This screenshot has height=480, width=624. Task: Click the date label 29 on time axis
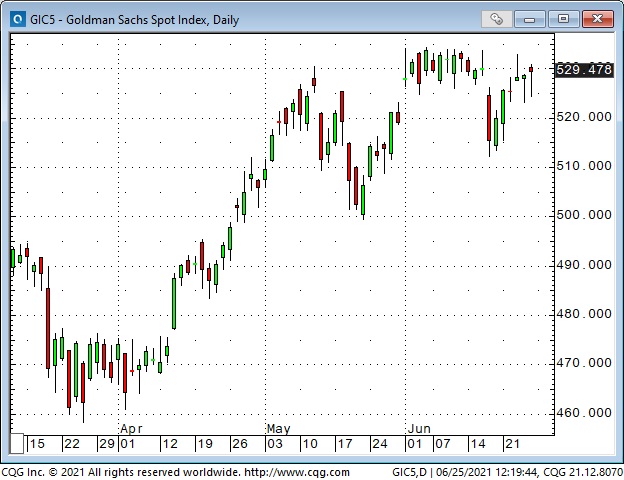point(107,444)
